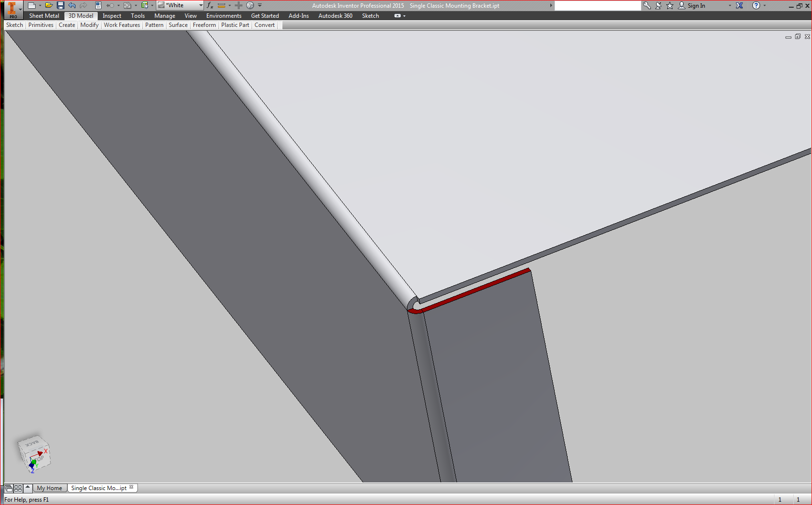
Task: Click the Select filter icon
Action: [144, 5]
